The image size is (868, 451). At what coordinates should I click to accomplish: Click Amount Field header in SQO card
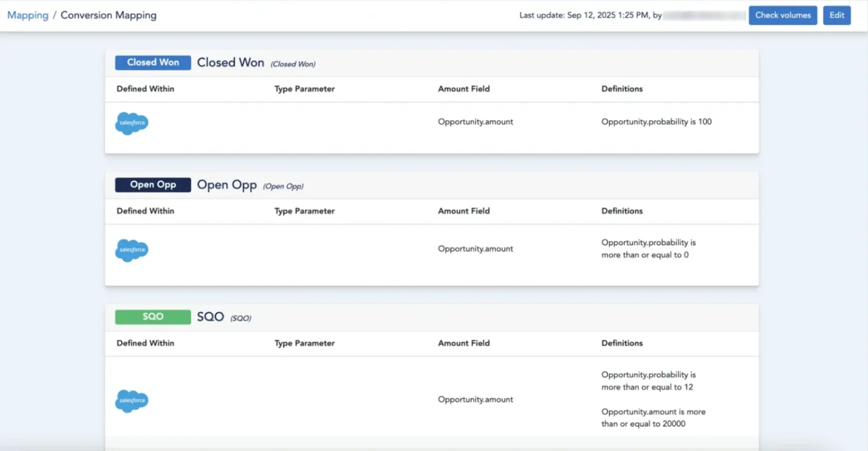pos(464,343)
